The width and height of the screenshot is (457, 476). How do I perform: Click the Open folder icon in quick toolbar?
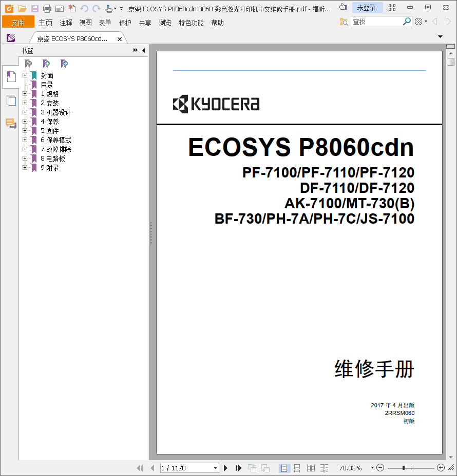tap(22, 9)
